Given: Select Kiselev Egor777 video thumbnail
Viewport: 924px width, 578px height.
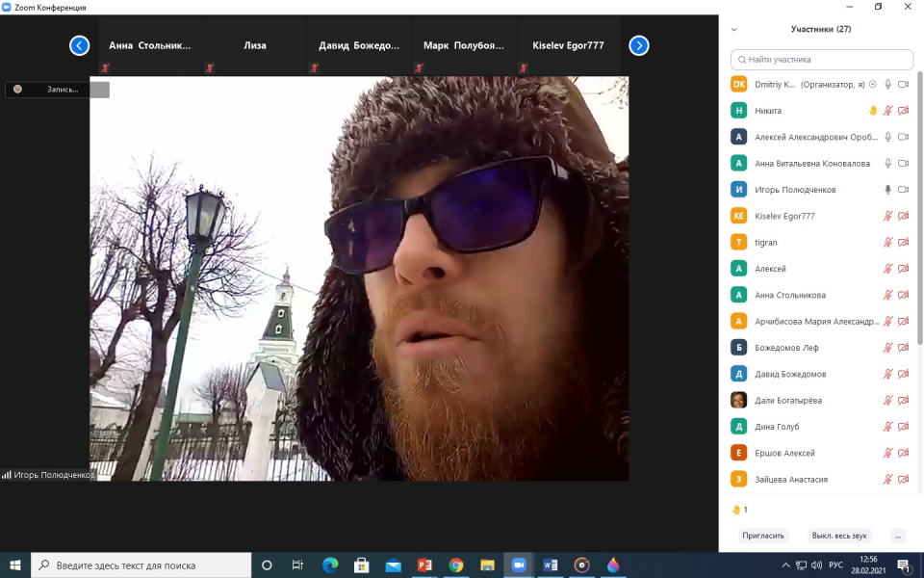Looking at the screenshot, I should coord(568,45).
